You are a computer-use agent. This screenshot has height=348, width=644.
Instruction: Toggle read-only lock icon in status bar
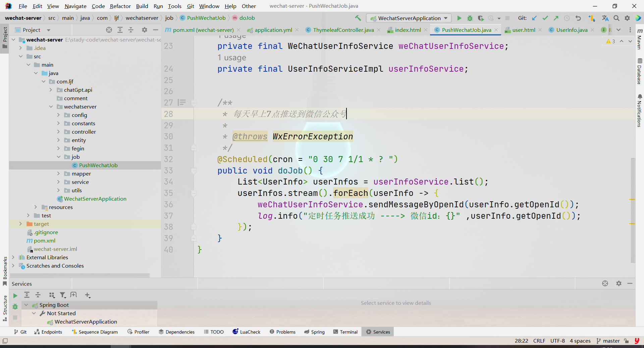pyautogui.click(x=626, y=341)
